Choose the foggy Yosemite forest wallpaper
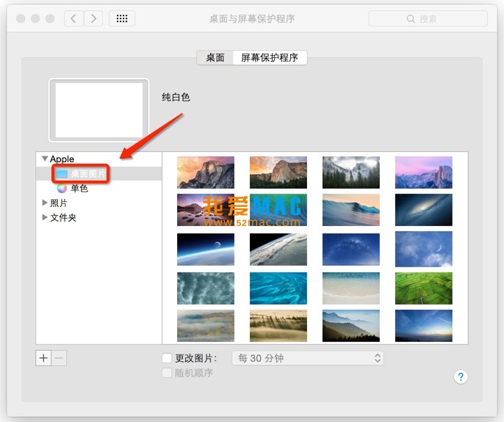The width and height of the screenshot is (504, 422). (351, 172)
